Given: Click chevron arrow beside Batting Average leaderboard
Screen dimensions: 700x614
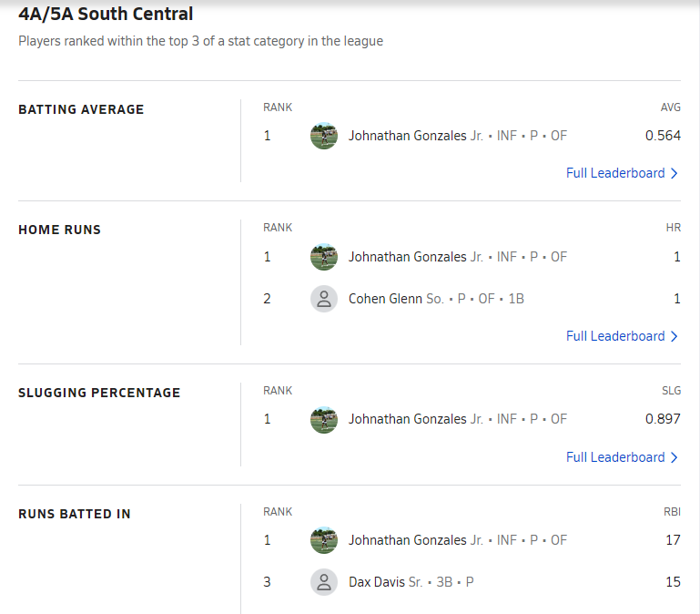Looking at the screenshot, I should pyautogui.click(x=675, y=173).
